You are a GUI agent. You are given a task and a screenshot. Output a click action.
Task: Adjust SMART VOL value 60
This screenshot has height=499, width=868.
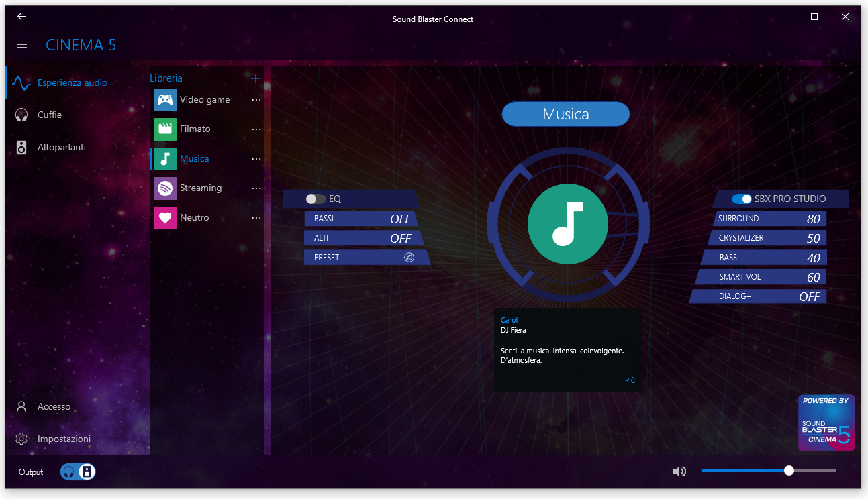tap(761, 277)
